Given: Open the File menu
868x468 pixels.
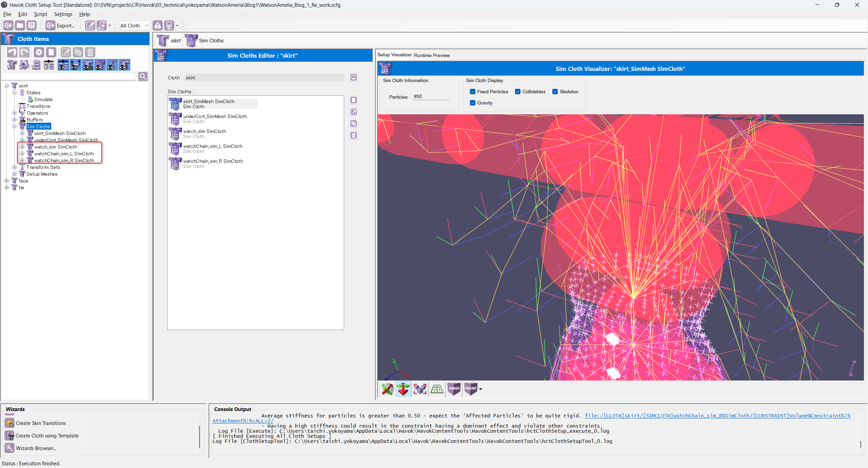Looking at the screenshot, I should tap(7, 14).
